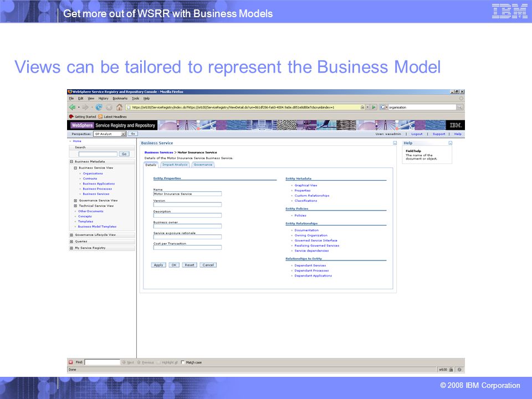Click the Business Services breadcrumb link
The width and height of the screenshot is (532, 399).
point(159,152)
